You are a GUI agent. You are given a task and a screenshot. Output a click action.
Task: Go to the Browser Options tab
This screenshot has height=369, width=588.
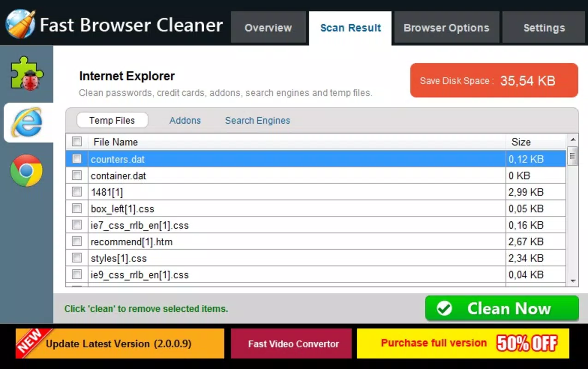[x=446, y=28]
